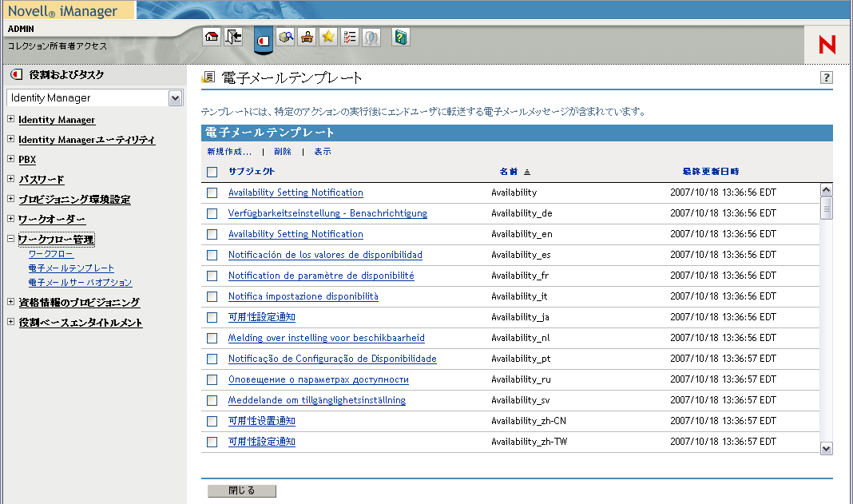Click the 閉じる button
The height and width of the screenshot is (504, 853).
(242, 491)
